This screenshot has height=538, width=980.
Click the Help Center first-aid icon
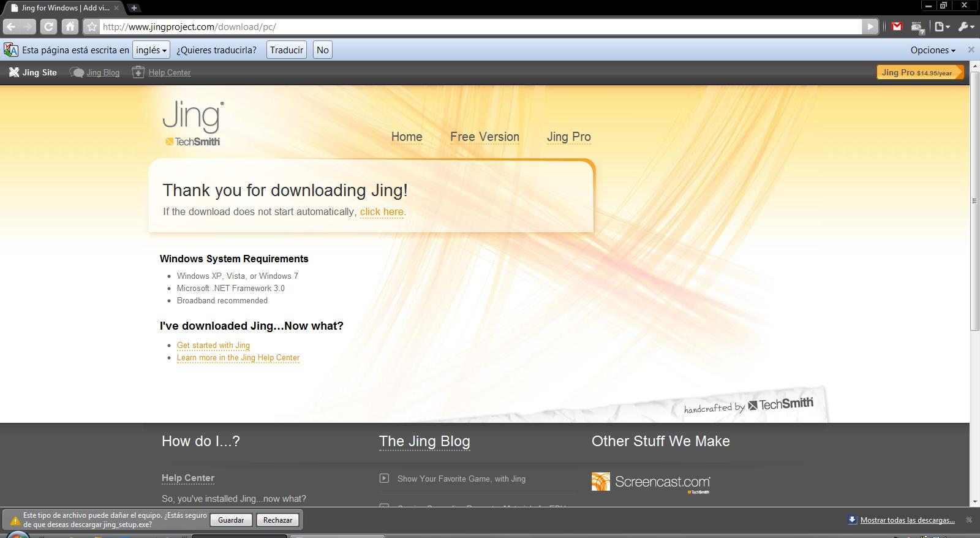point(138,72)
